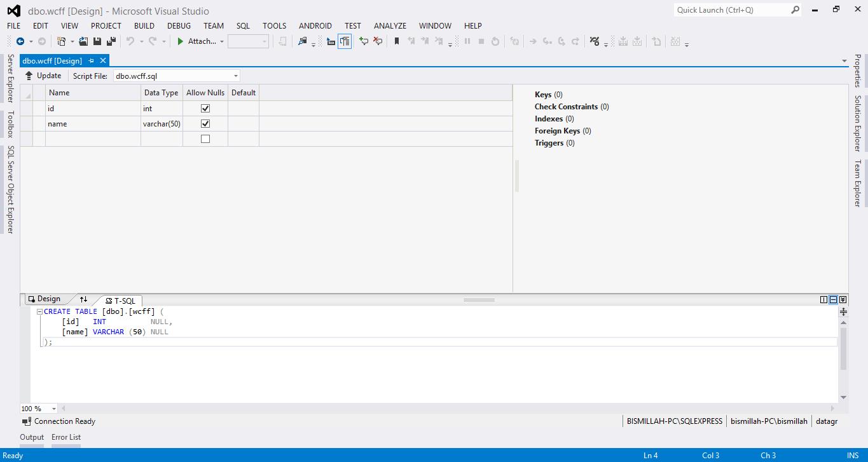Click the Indexes (0) entry
This screenshot has height=462, width=868.
tap(555, 119)
